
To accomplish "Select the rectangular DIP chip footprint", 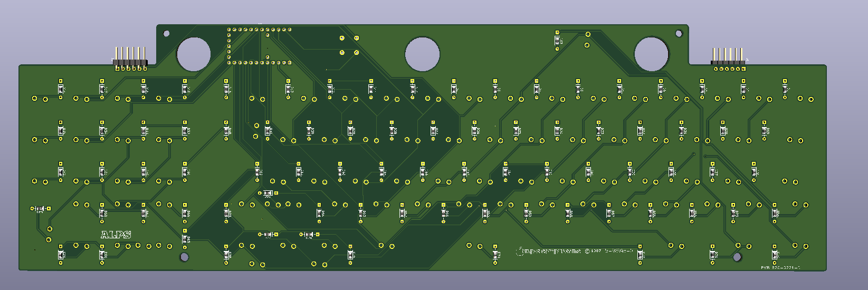I will (x=259, y=46).
